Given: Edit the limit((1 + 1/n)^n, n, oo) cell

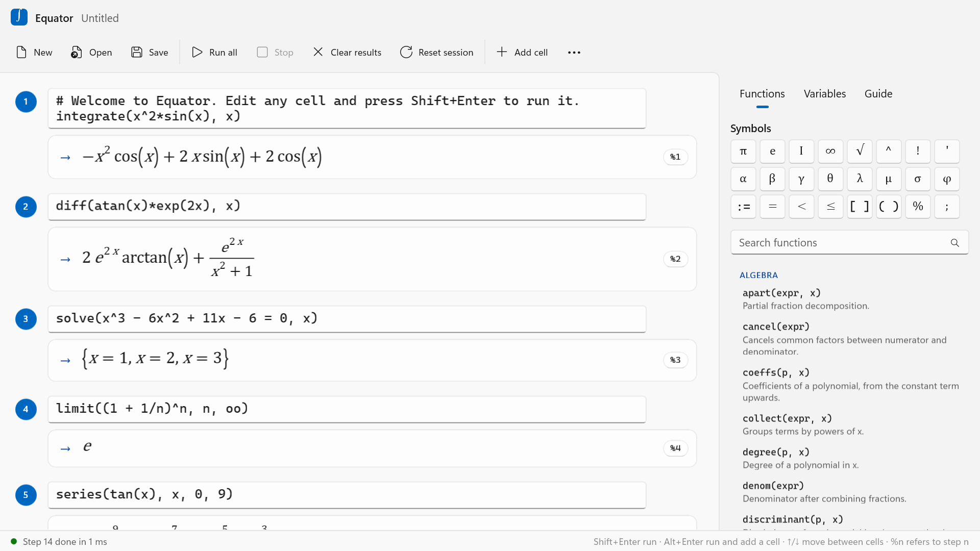Looking at the screenshot, I should tap(347, 409).
